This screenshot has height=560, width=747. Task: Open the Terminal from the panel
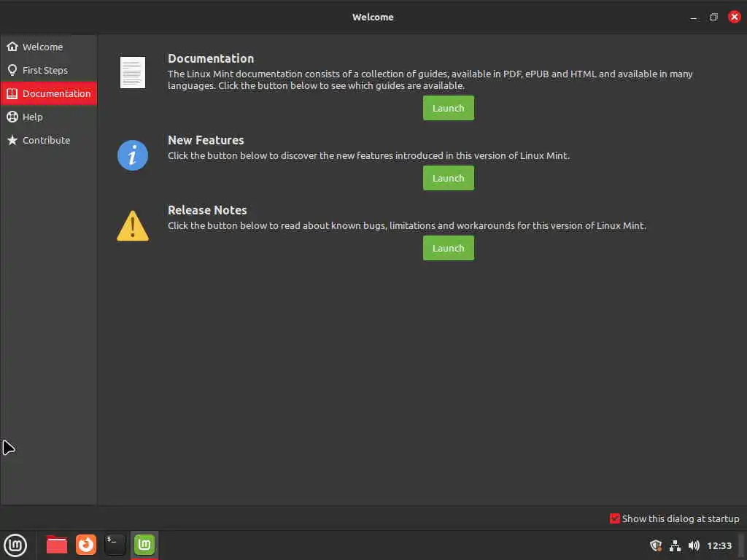point(115,545)
